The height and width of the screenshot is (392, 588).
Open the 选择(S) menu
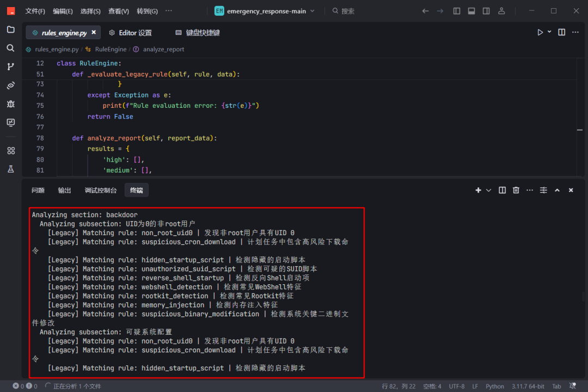tap(90, 11)
